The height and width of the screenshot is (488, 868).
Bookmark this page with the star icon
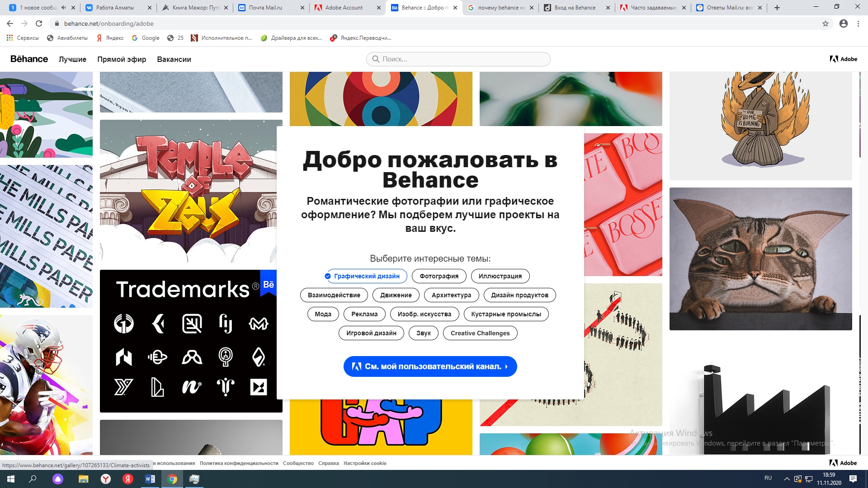coord(826,23)
